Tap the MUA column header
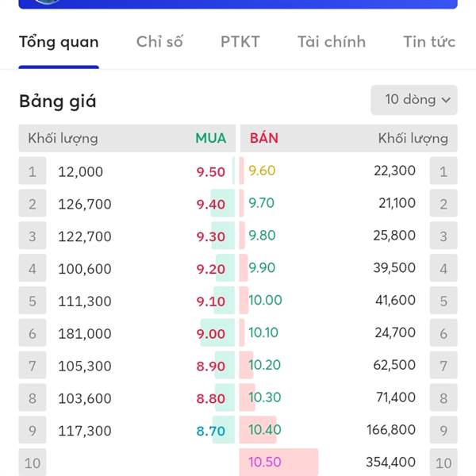476x476 pixels. click(x=211, y=138)
